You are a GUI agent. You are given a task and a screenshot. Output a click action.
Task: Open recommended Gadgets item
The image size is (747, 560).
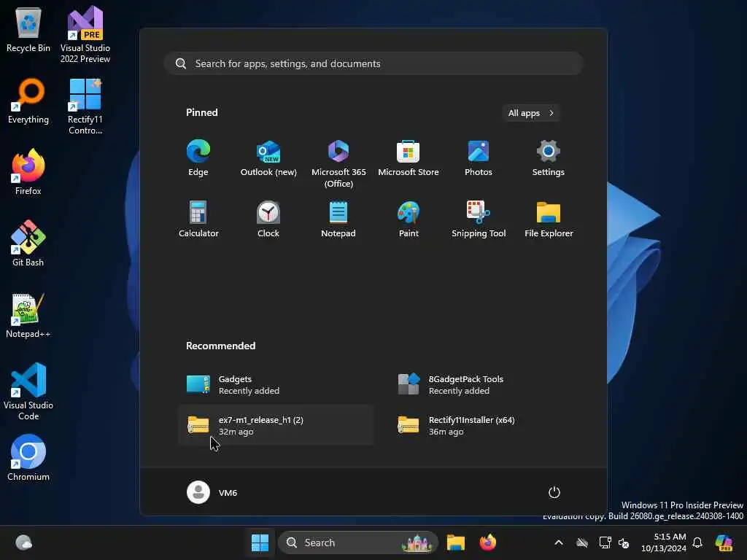coord(276,384)
